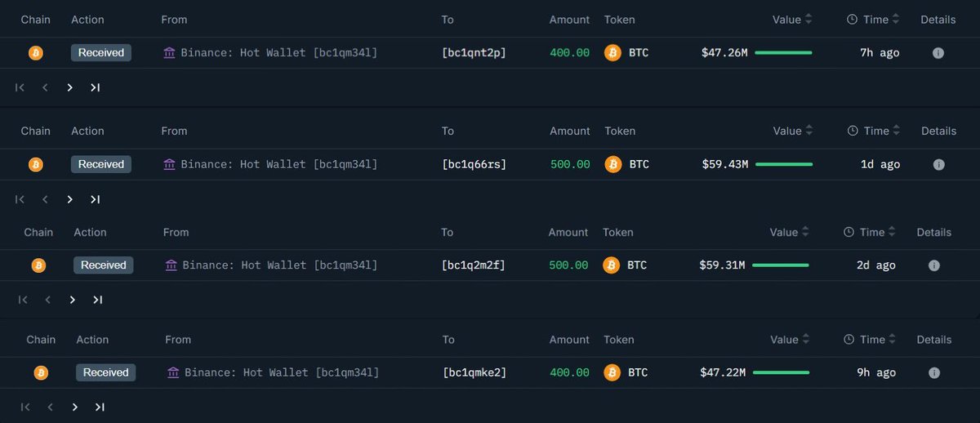Go to next page below the [bc1qmke2] transfer
Screen dimensions: 980x423
[75, 407]
